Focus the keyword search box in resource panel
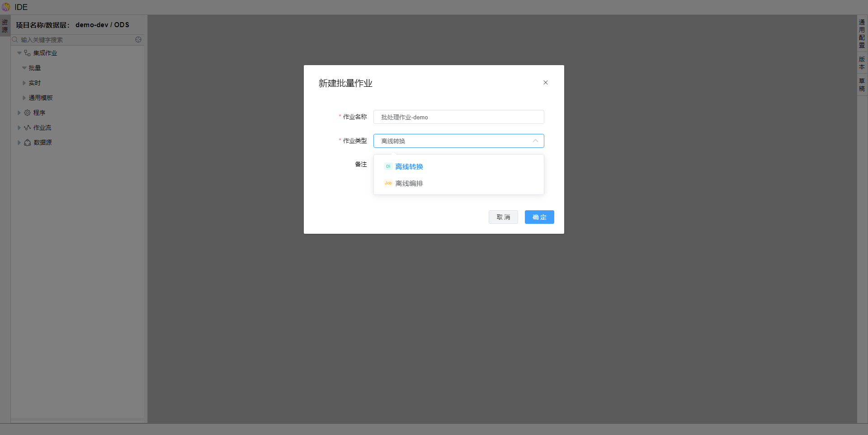868x435 pixels. 75,40
